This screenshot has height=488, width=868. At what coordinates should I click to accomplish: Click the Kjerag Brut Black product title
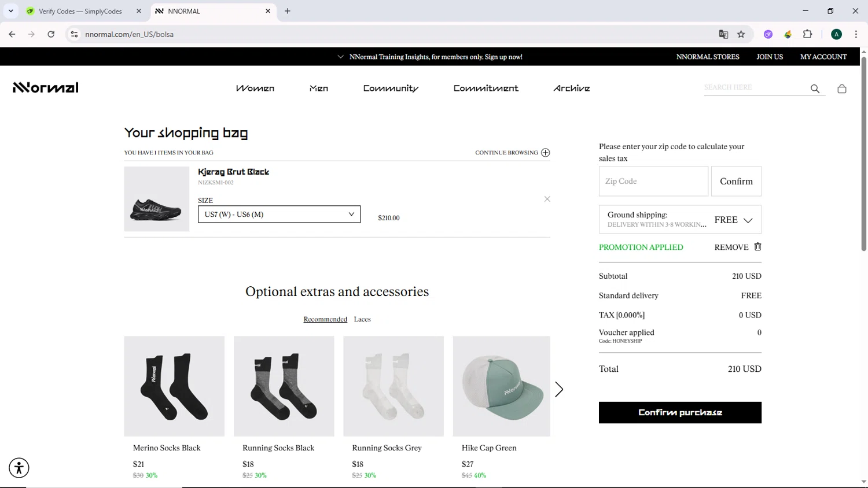pyautogui.click(x=233, y=172)
